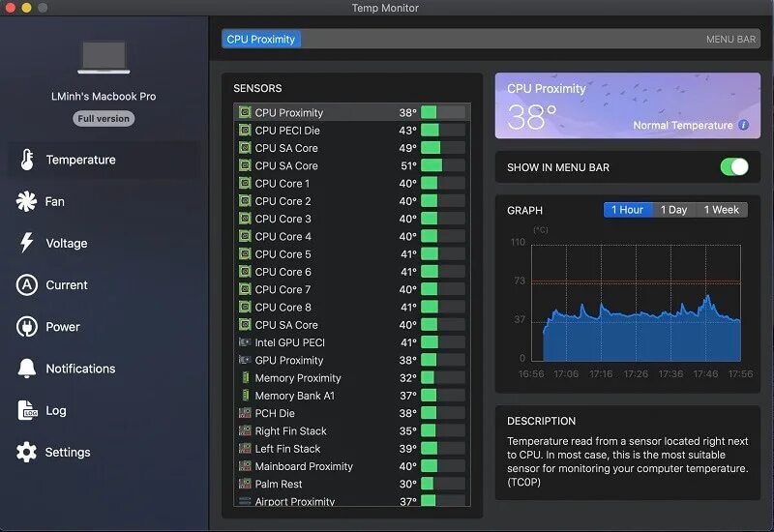The height and width of the screenshot is (532, 774).
Task: Click the MacBook laptop icon
Action: (104, 58)
